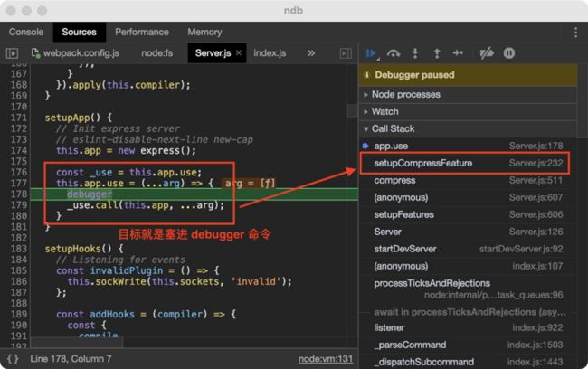Select setupFeatures stack frame
The width and height of the screenshot is (588, 369).
(468, 215)
